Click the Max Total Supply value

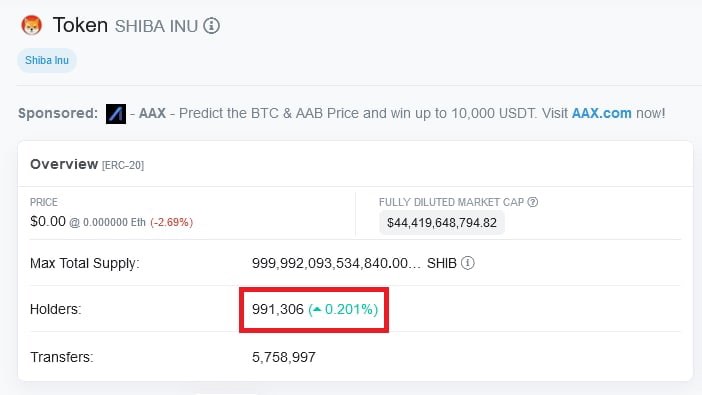pyautogui.click(x=336, y=263)
